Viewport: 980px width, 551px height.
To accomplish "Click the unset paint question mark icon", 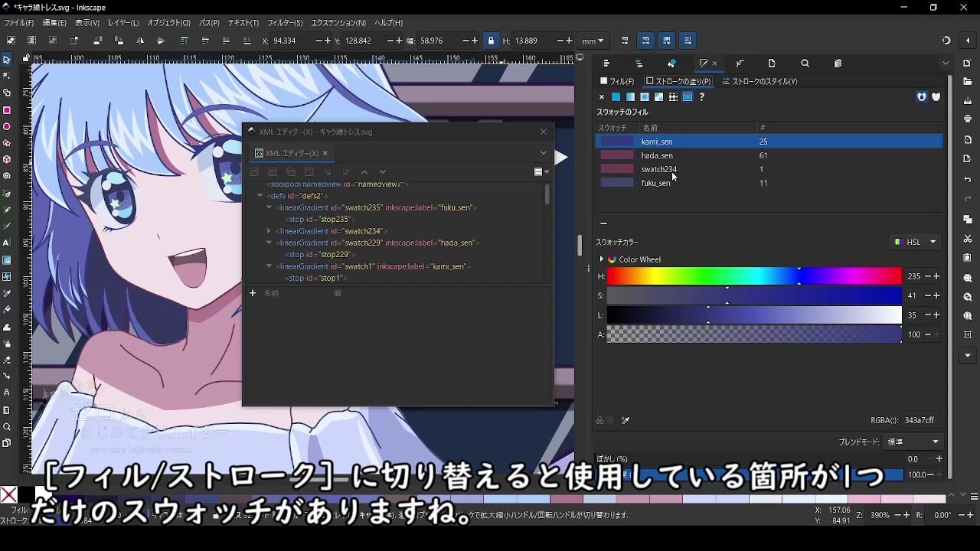I will tap(701, 97).
